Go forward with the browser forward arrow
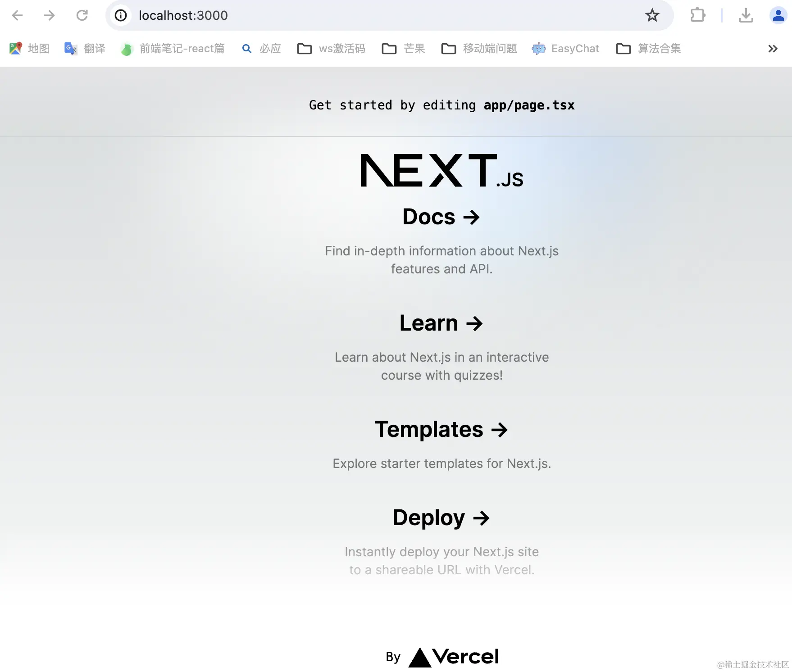Screen dimensions: 792x672 [50, 15]
